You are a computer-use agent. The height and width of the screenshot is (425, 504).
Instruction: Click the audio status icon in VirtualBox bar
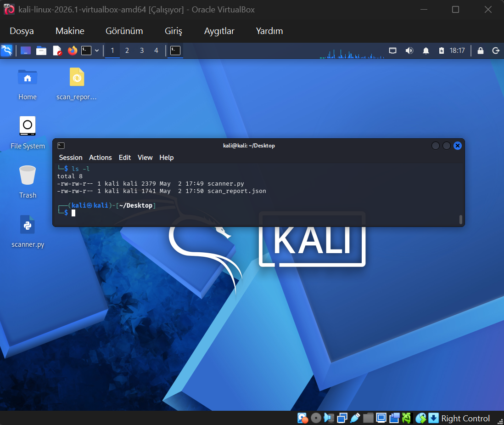[x=329, y=418]
